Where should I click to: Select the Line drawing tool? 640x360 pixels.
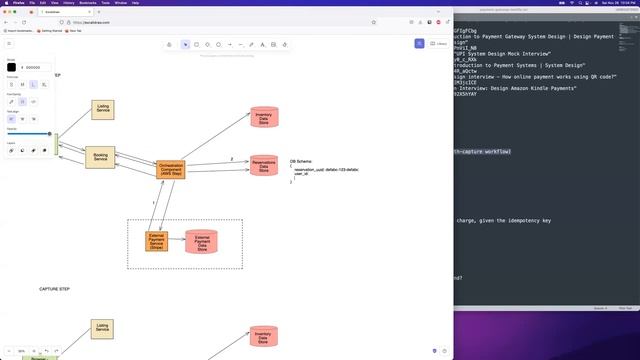coord(240,44)
